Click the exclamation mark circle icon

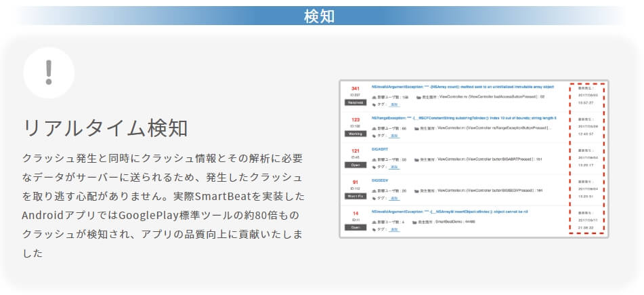(49, 73)
